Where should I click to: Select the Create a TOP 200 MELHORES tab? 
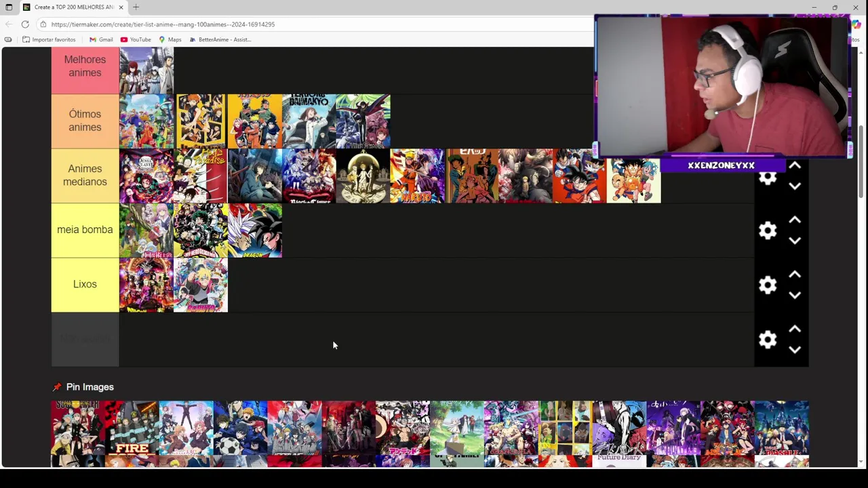[x=73, y=7]
